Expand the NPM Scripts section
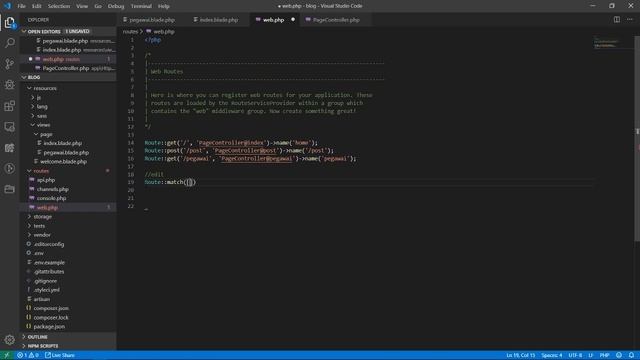Viewport: 640px width, 360px height. coord(68,346)
